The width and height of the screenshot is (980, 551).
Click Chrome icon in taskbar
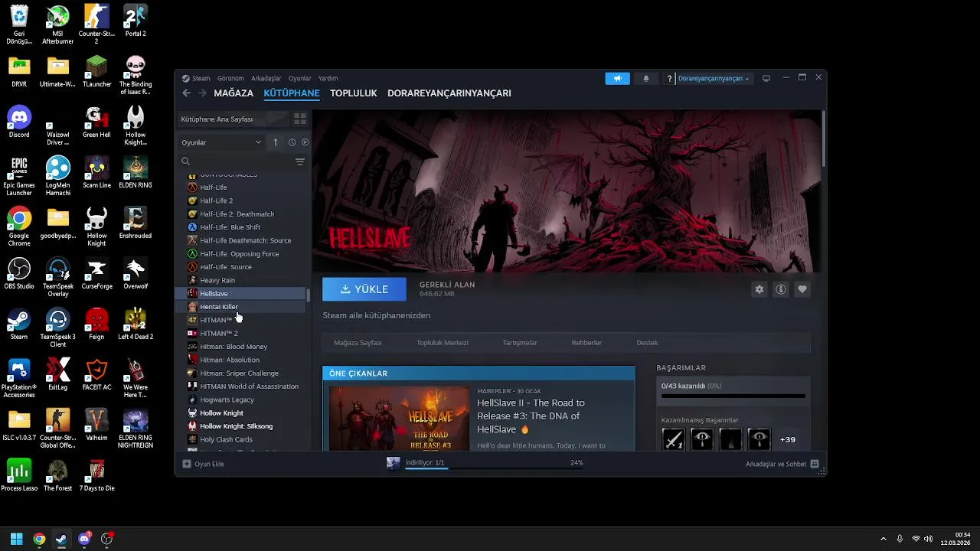click(x=39, y=539)
